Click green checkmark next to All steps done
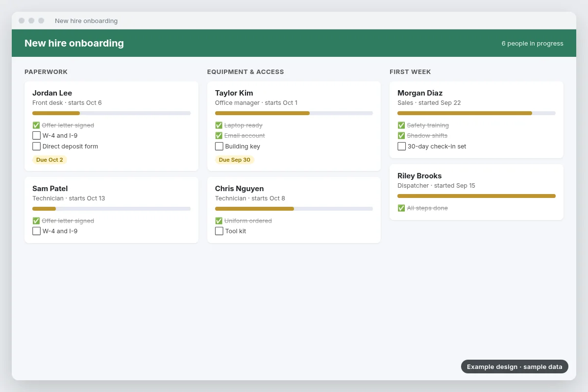Image resolution: width=588 pixels, height=392 pixels. [401, 208]
